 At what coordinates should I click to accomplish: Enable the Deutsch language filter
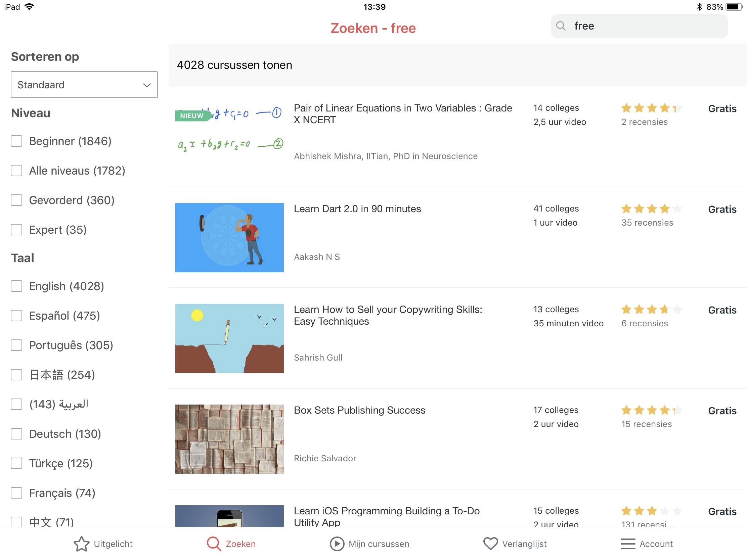(16, 434)
